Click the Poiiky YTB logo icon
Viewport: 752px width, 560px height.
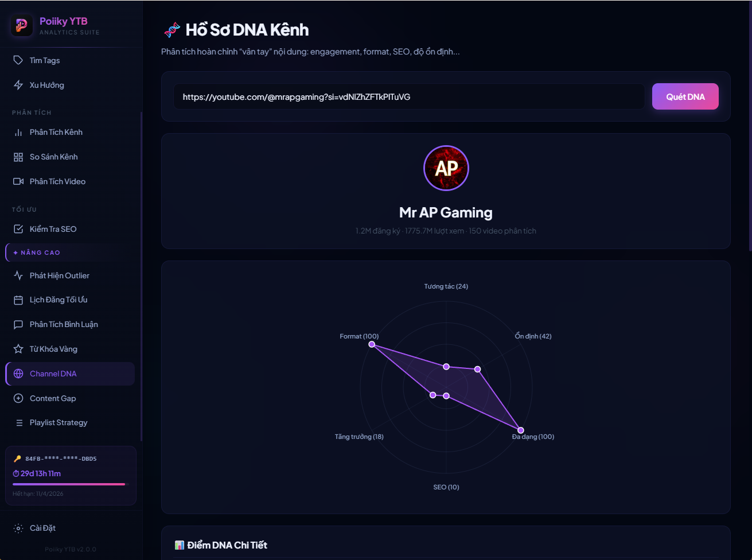tap(22, 25)
